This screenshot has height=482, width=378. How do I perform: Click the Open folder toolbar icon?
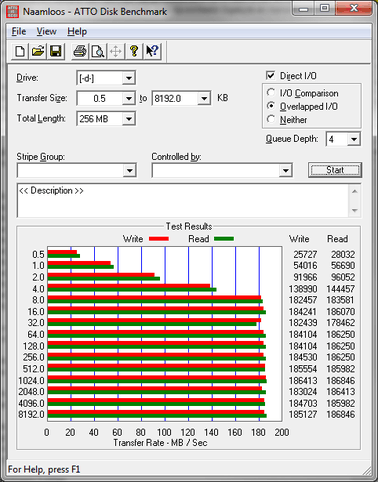click(x=38, y=51)
